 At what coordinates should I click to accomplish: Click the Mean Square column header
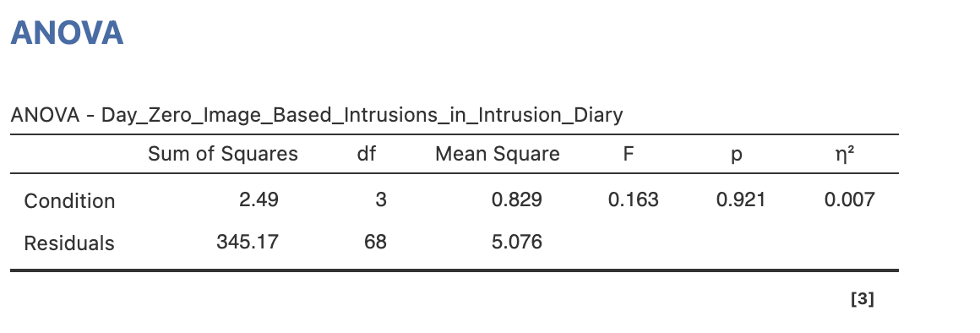498,154
